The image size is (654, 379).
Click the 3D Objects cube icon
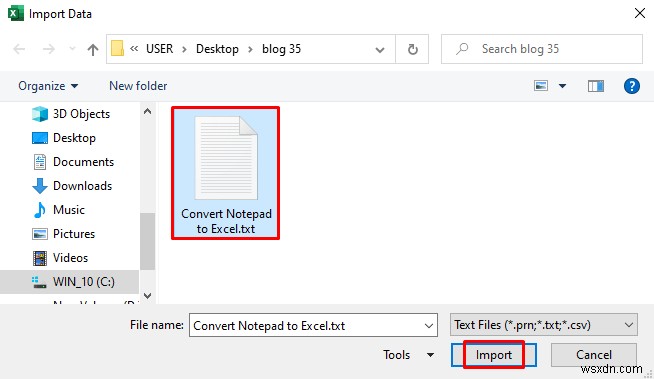(x=40, y=114)
